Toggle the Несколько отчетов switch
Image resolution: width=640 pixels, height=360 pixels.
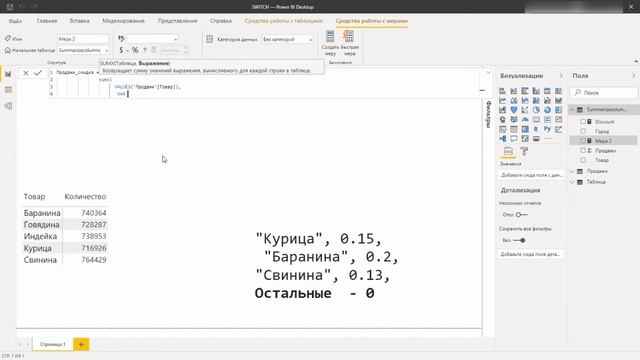point(521,215)
